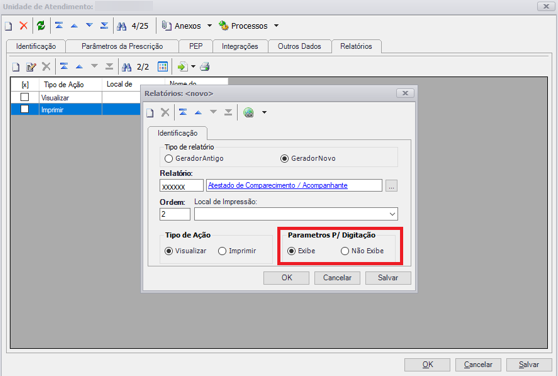Go to previous record in dialog toolbar
This screenshot has height=376, width=558.
point(198,113)
